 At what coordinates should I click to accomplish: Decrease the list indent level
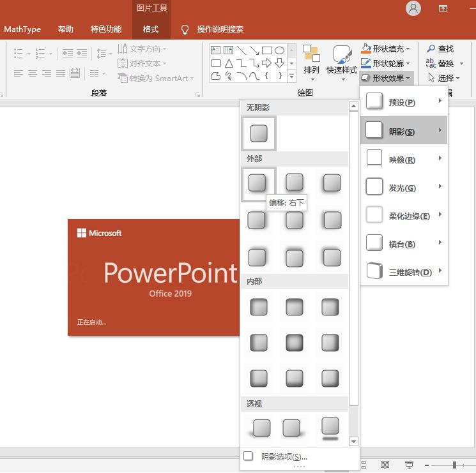pyautogui.click(x=67, y=54)
